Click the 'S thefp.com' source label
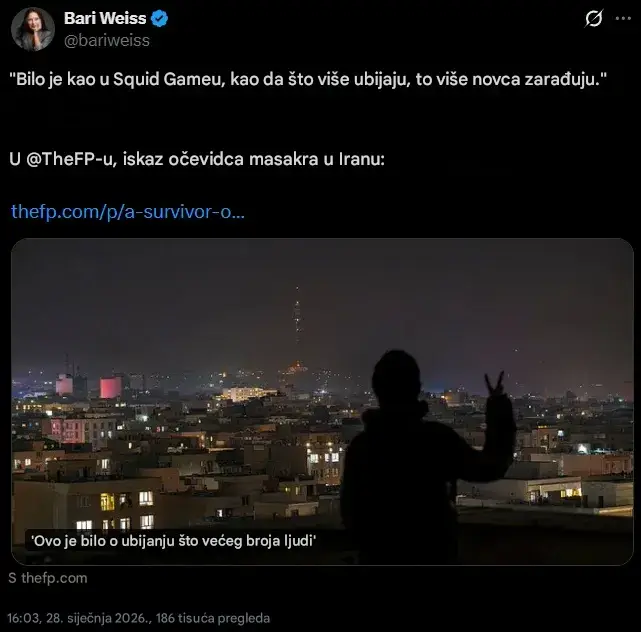This screenshot has height=632, width=641. [x=47, y=578]
